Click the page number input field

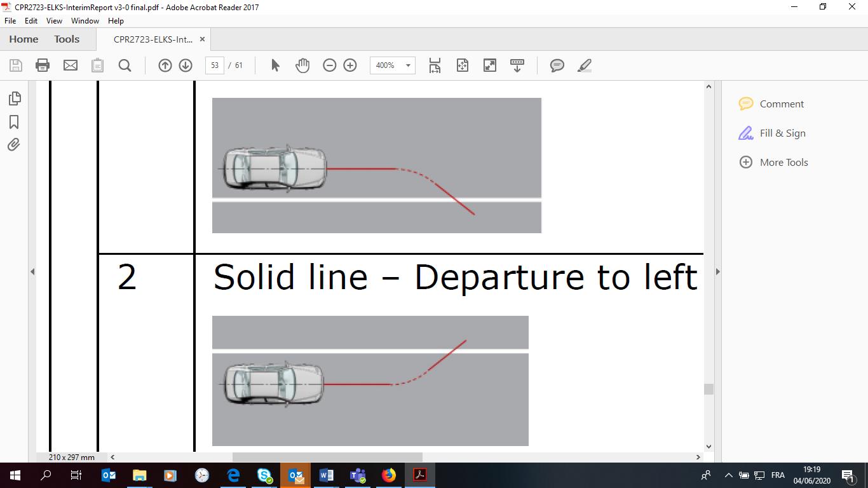[215, 65]
